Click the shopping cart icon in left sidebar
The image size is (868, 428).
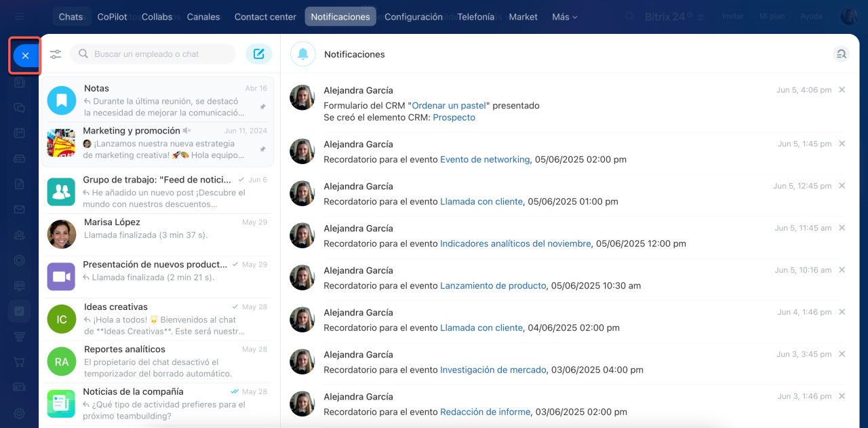click(x=20, y=362)
